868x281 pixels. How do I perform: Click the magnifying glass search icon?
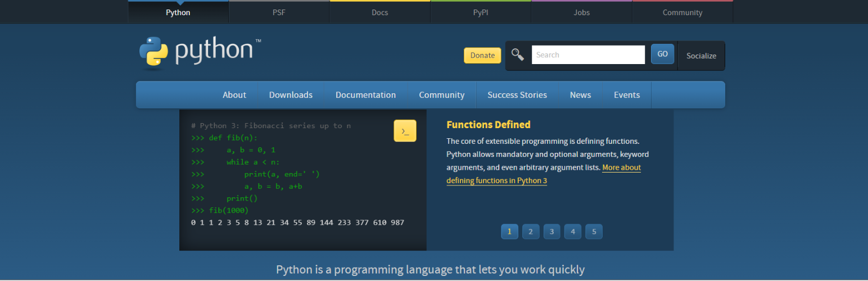click(x=517, y=55)
